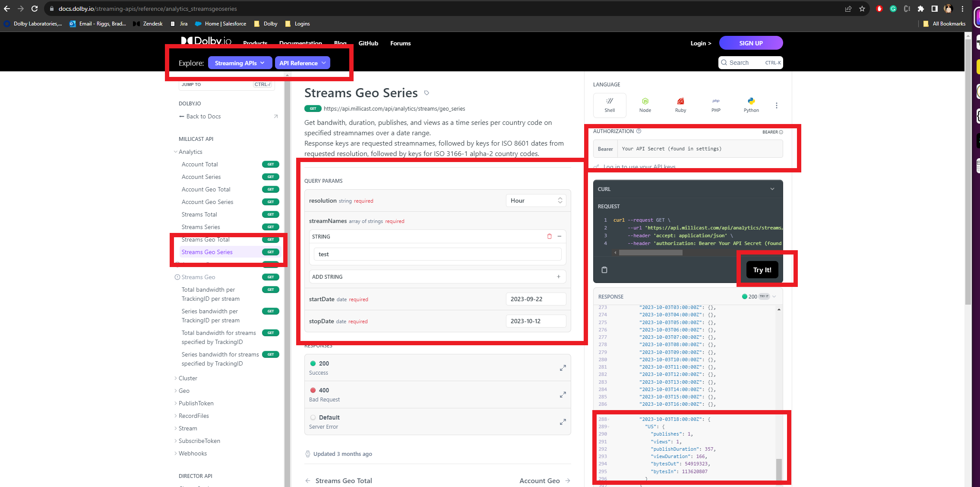The width and height of the screenshot is (980, 487).
Task: Collapse the STRING item with minus icon
Action: point(560,236)
